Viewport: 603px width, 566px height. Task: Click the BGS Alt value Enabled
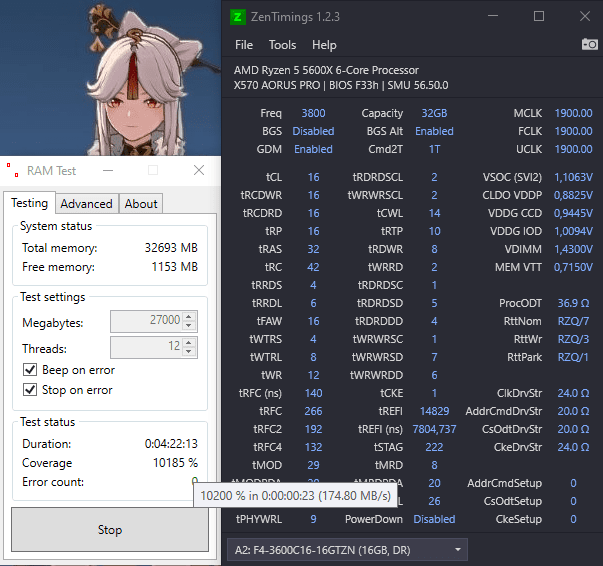434,131
